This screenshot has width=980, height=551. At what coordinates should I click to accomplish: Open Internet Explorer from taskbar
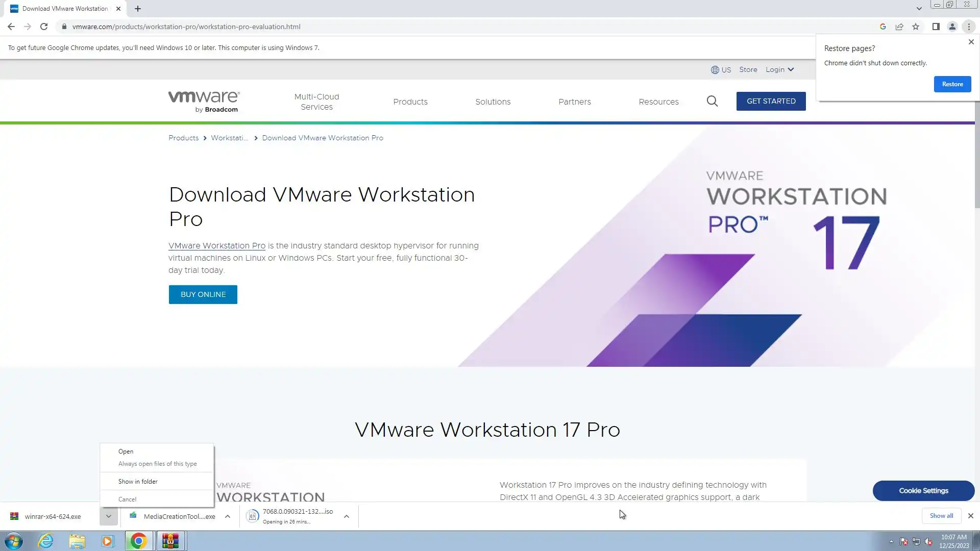(x=46, y=541)
